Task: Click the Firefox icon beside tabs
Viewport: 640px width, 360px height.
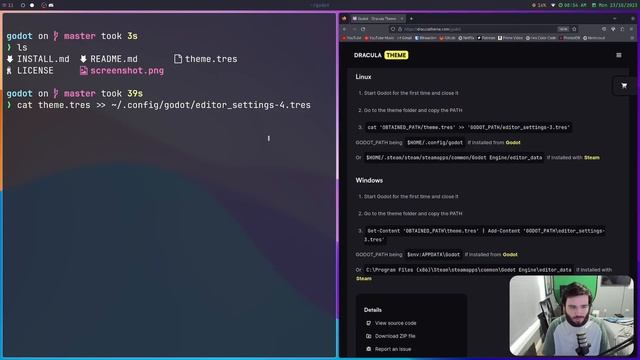Action: 344,19
